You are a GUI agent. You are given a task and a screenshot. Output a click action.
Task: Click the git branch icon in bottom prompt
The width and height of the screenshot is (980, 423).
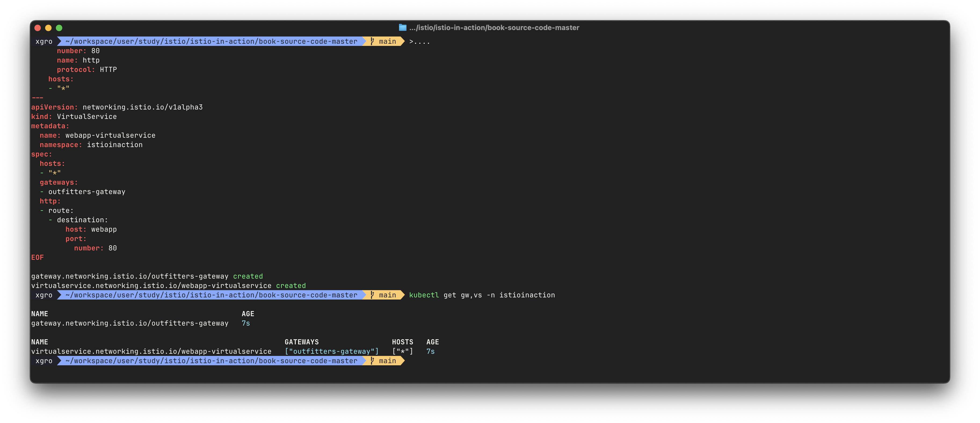tap(372, 361)
